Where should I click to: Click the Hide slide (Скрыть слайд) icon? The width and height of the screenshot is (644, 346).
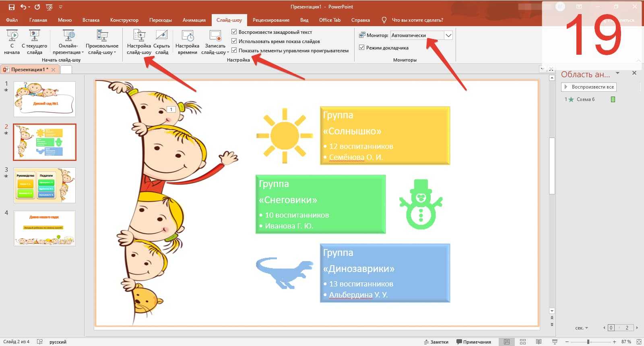pyautogui.click(x=162, y=36)
